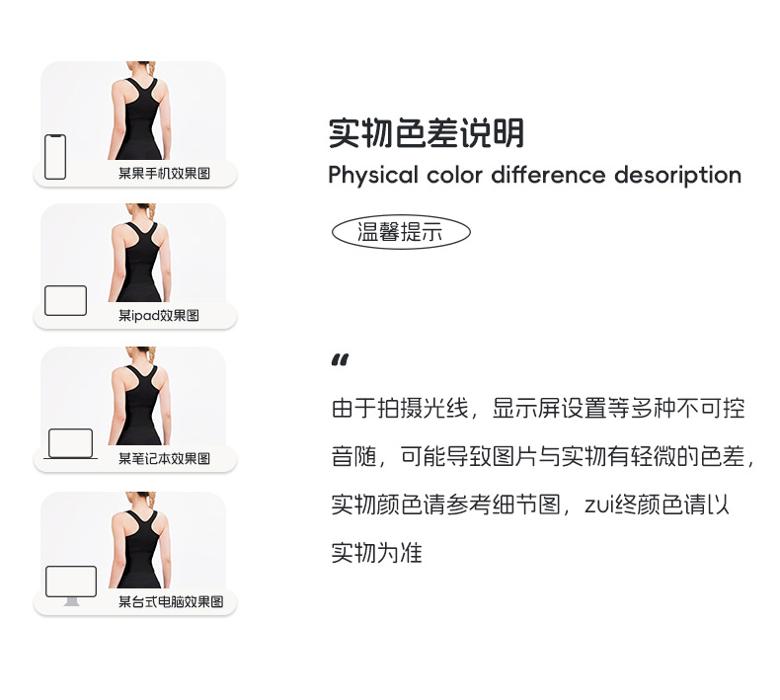Click the 温馨提示 oval badge

401,232
